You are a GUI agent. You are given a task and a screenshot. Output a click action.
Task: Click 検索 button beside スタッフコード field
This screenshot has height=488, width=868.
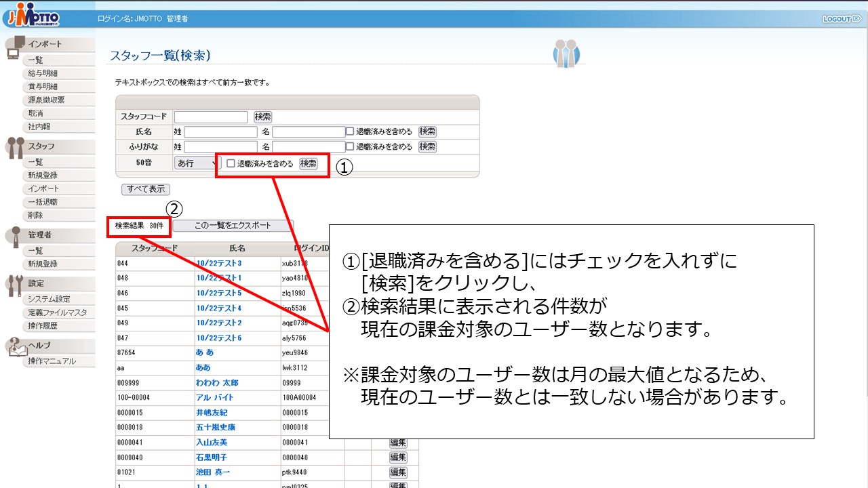262,117
